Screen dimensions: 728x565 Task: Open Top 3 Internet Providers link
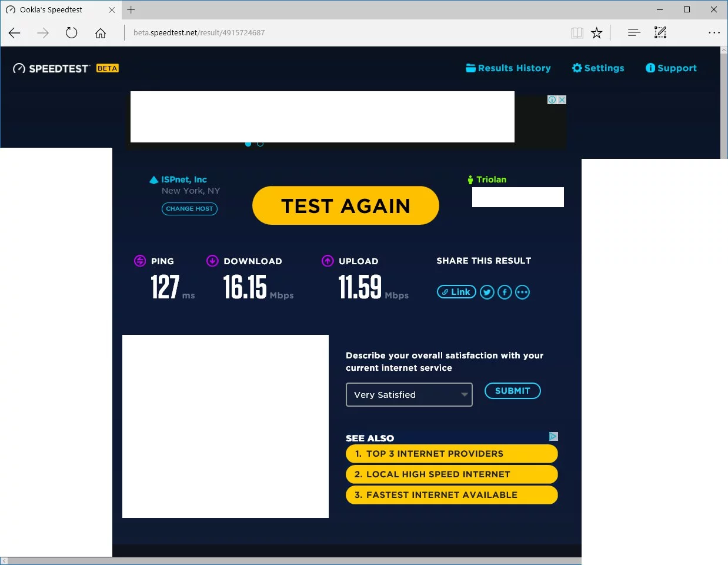[x=452, y=454]
